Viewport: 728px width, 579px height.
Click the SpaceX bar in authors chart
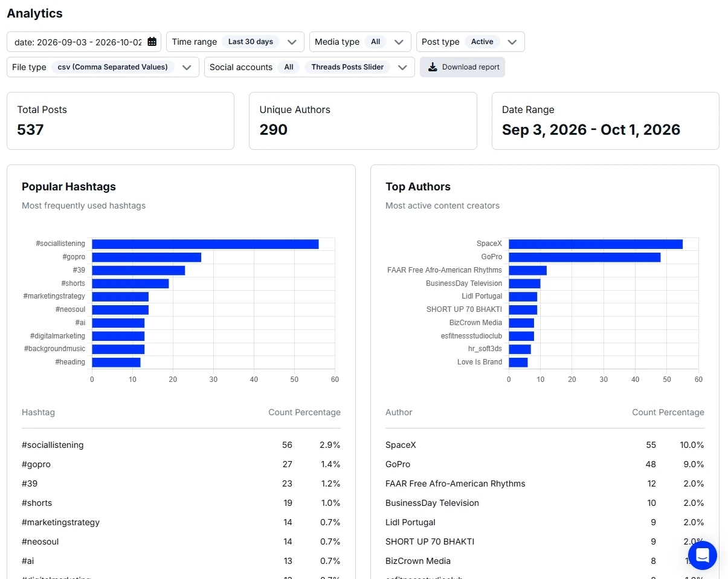click(x=596, y=244)
